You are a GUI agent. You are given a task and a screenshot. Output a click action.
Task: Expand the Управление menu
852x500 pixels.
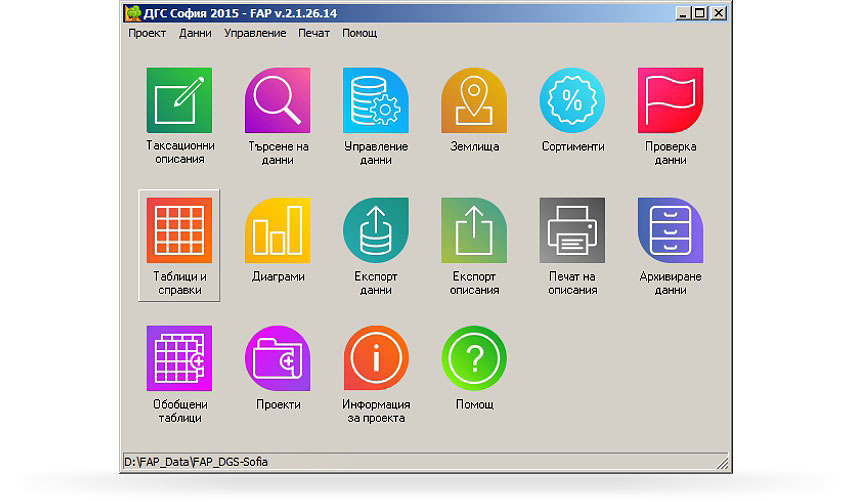pyautogui.click(x=254, y=33)
